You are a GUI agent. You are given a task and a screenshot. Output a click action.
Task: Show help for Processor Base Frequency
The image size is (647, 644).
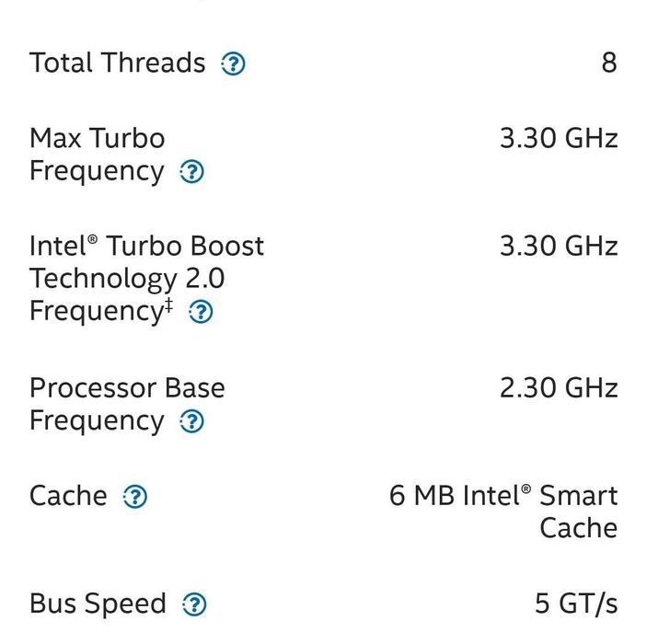(191, 422)
